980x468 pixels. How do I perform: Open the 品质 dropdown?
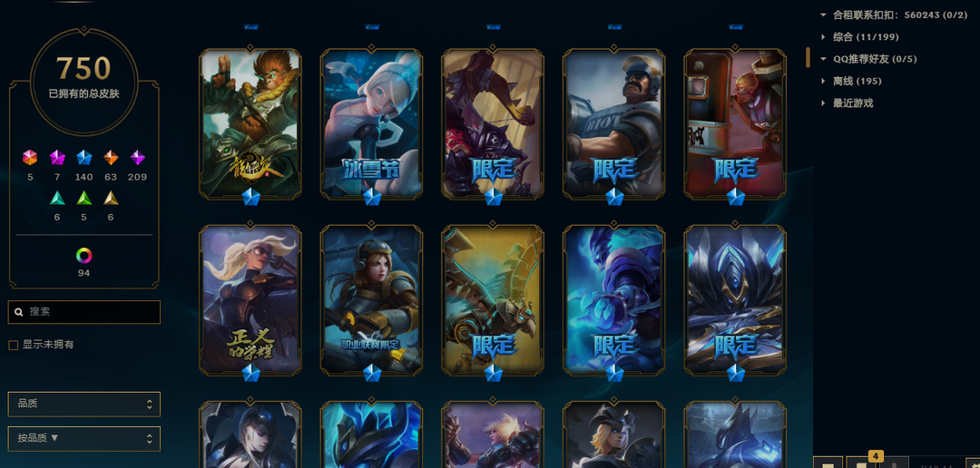click(x=83, y=404)
